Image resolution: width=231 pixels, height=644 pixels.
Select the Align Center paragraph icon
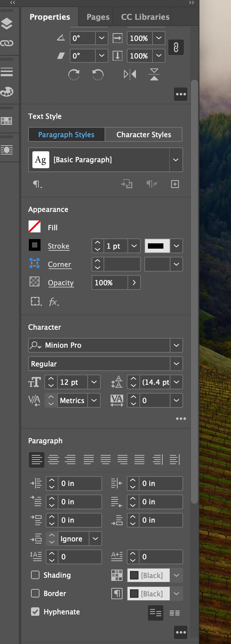coord(54,460)
